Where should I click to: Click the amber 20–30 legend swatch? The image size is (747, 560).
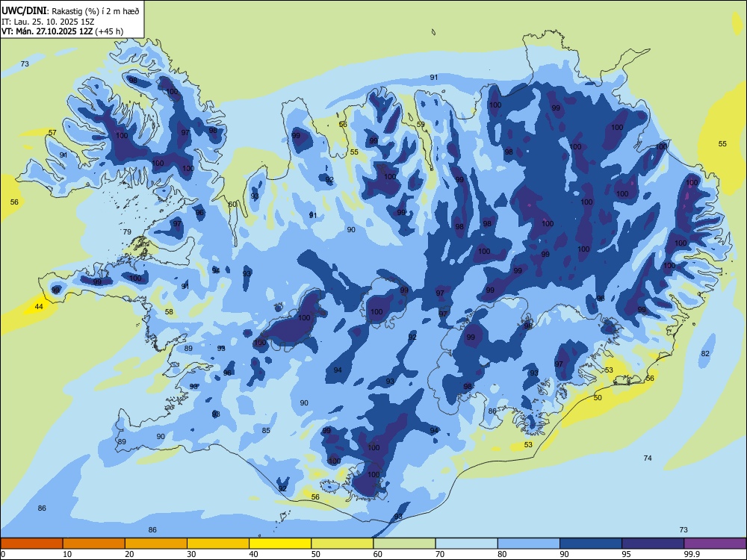(x=156, y=544)
